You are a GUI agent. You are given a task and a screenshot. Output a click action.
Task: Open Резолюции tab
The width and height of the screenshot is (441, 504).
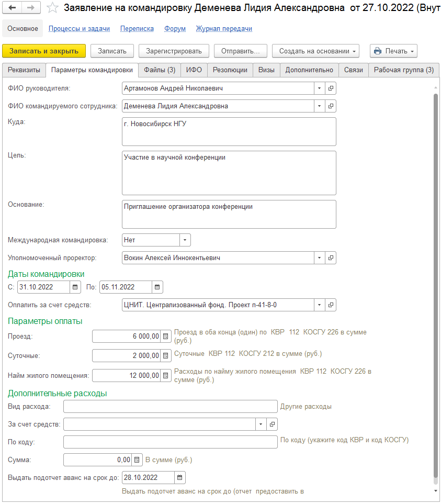230,70
